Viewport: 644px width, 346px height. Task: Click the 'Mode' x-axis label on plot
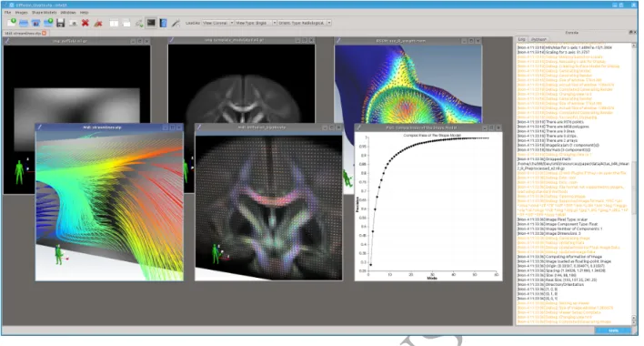[x=432, y=279]
